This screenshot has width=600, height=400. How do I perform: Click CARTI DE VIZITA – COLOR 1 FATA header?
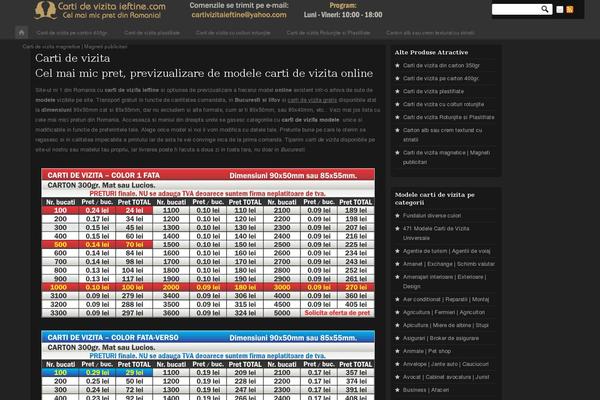(x=104, y=175)
